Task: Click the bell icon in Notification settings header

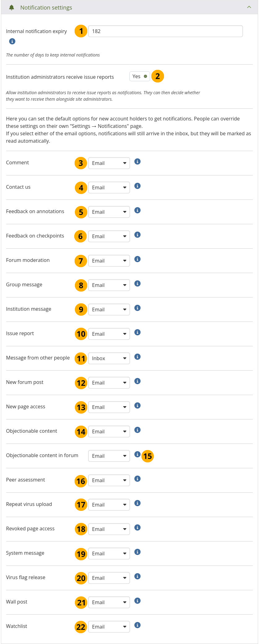Action: point(11,7)
